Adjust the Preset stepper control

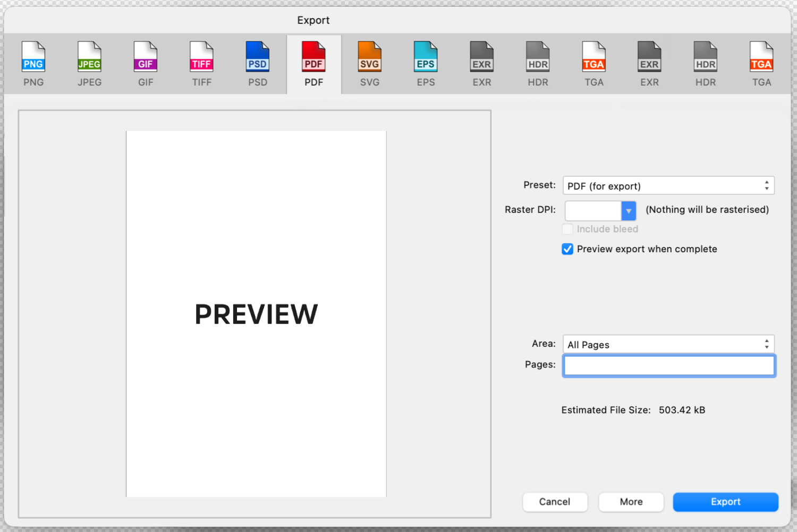(x=766, y=185)
